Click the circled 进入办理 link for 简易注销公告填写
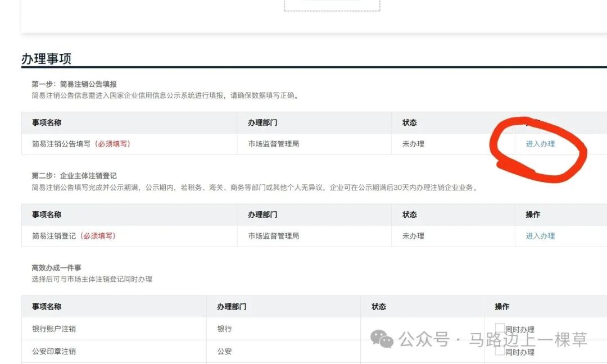This screenshot has width=607, height=364. tap(541, 144)
